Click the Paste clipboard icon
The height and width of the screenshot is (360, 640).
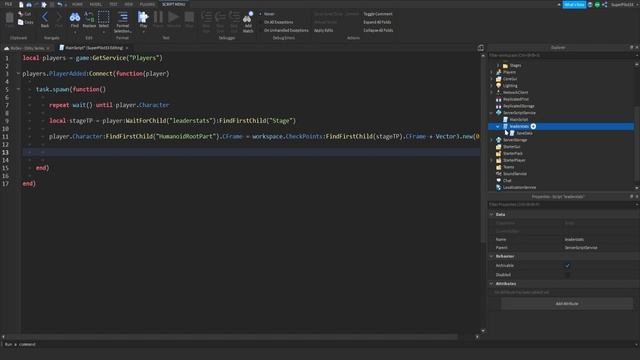pos(9,18)
